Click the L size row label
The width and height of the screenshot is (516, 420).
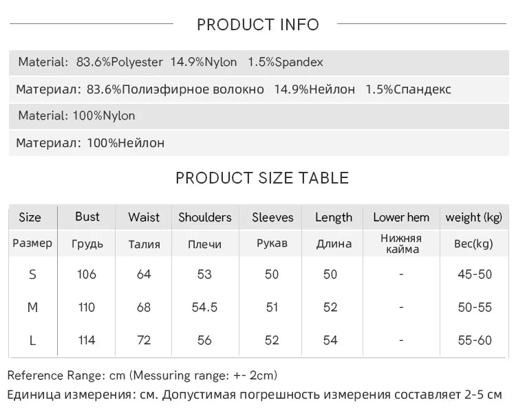pyautogui.click(x=32, y=340)
